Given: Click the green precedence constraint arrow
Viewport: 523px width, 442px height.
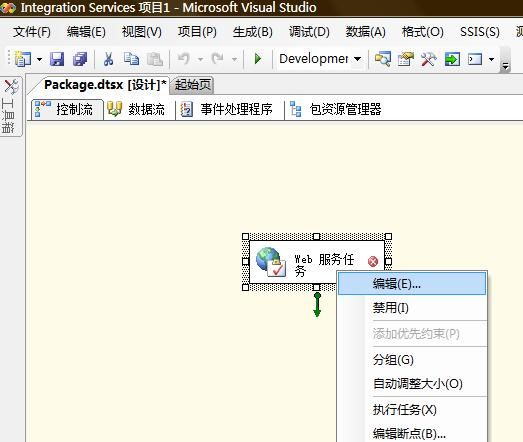Looking at the screenshot, I should click(317, 305).
